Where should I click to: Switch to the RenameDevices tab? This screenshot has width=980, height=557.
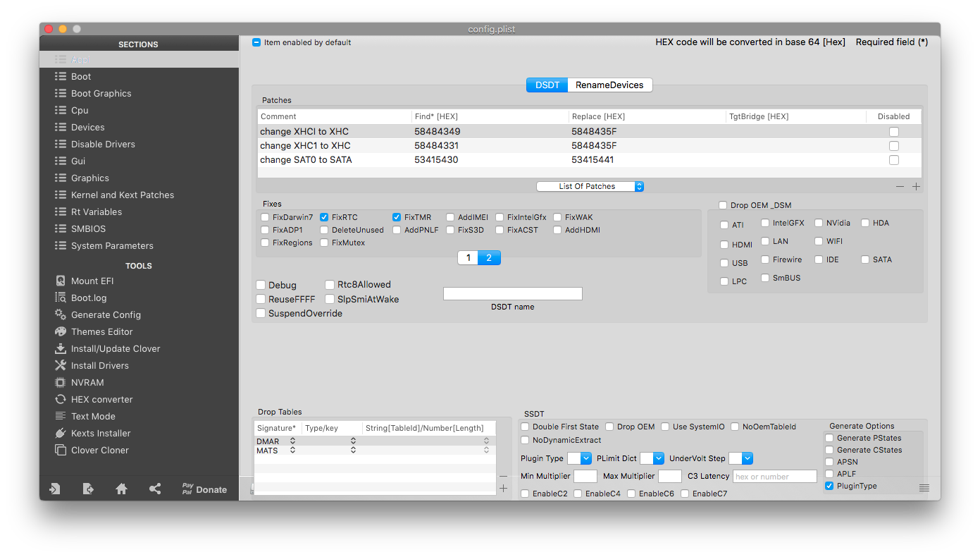pos(610,85)
